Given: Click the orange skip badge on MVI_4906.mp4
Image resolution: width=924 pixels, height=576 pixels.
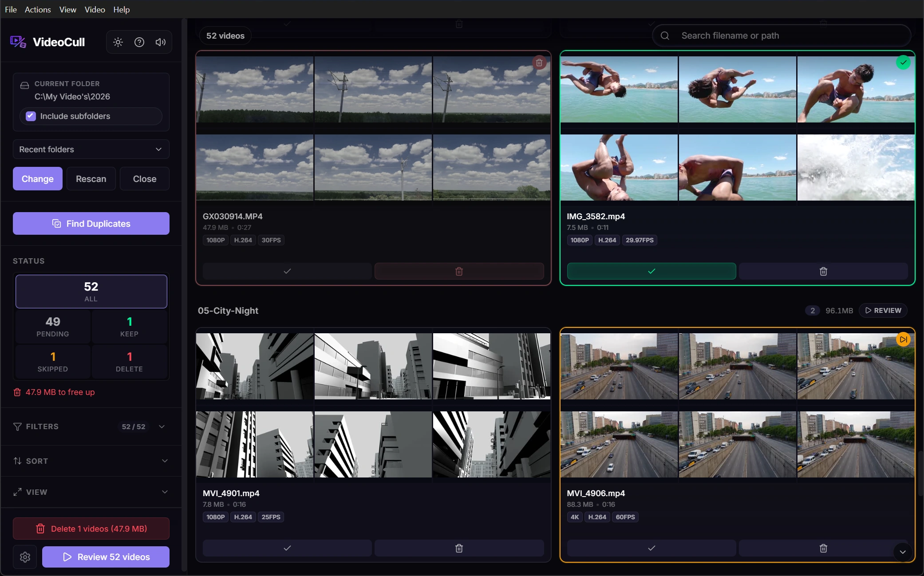Looking at the screenshot, I should [x=903, y=339].
